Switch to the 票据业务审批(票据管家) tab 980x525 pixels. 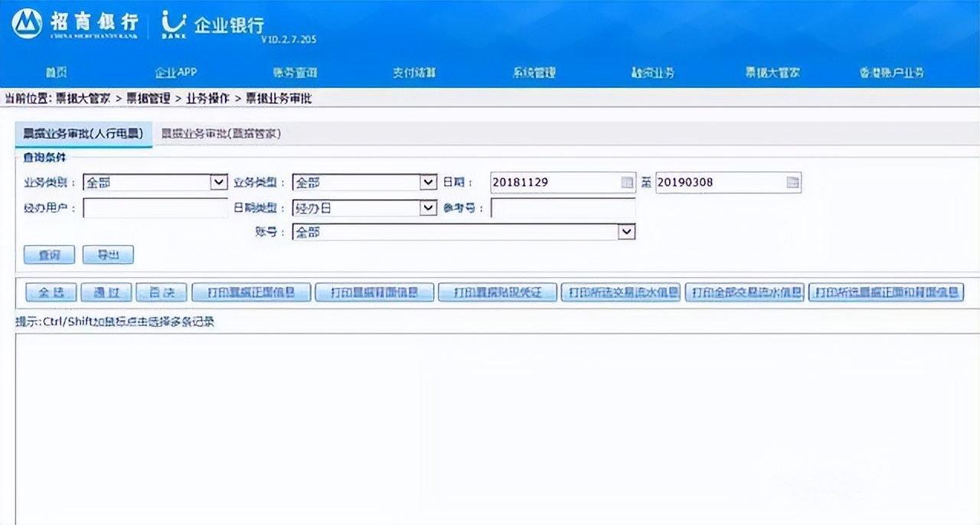220,133
